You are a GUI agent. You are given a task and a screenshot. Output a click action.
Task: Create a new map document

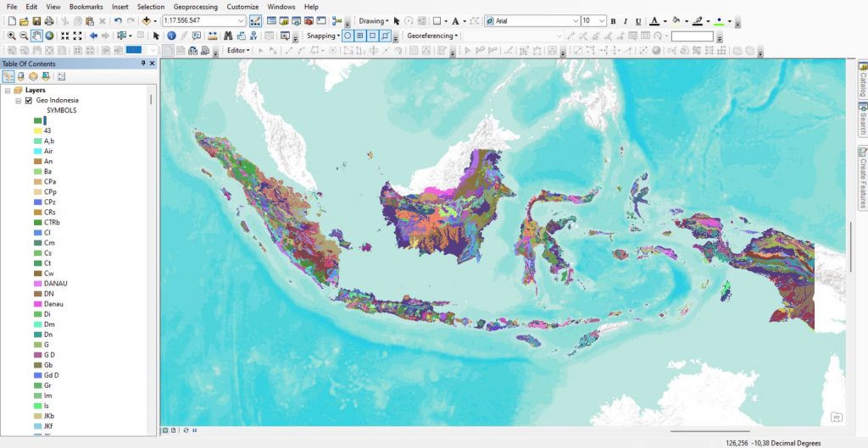[12, 21]
